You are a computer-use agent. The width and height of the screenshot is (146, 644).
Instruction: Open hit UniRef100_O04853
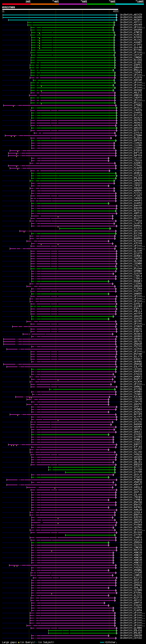pos(131,203)
